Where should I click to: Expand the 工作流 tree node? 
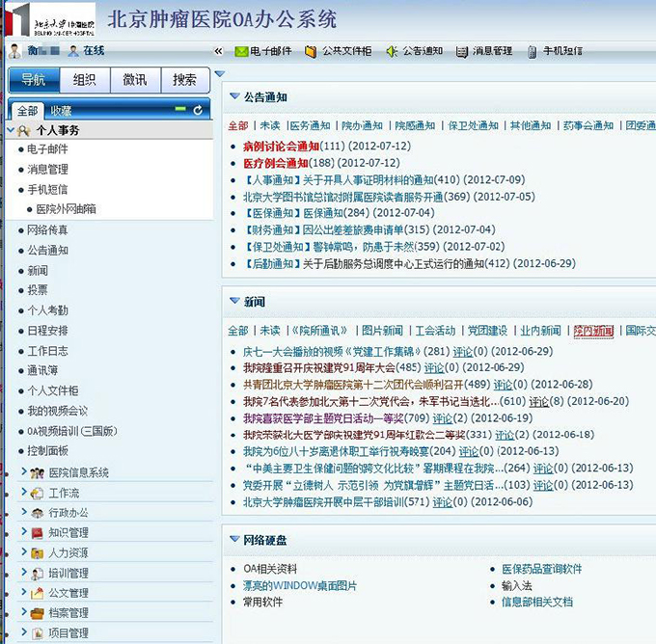point(24,492)
